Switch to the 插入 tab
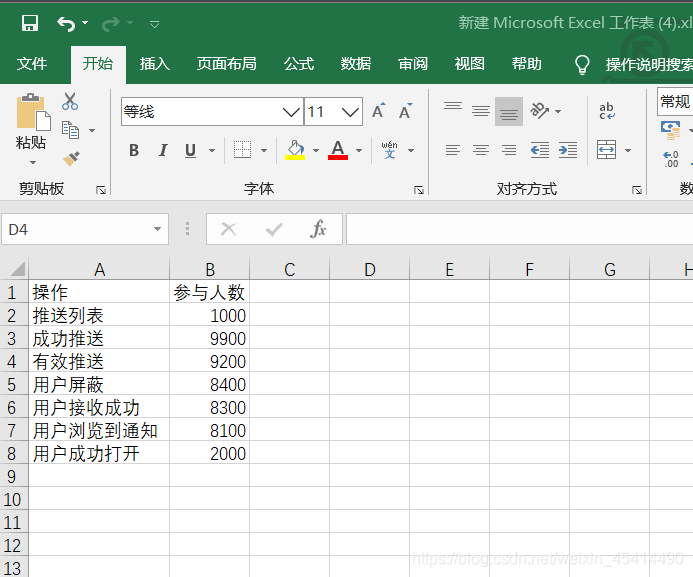 coord(155,64)
